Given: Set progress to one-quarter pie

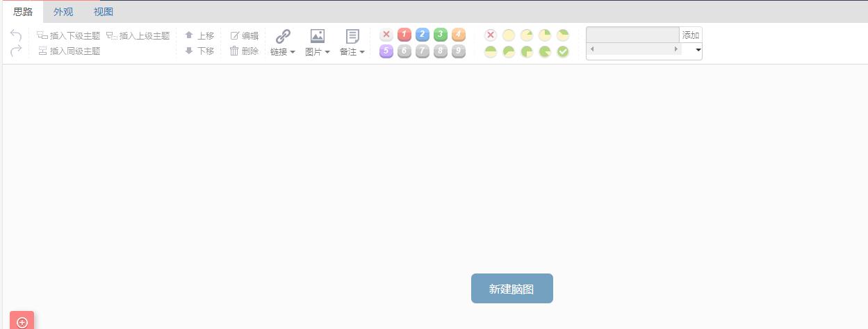Looking at the screenshot, I should coord(545,35).
